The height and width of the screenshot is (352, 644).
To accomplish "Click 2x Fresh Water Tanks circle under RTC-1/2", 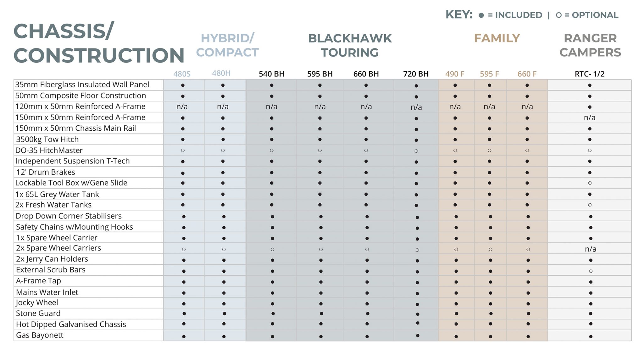I will (590, 205).
